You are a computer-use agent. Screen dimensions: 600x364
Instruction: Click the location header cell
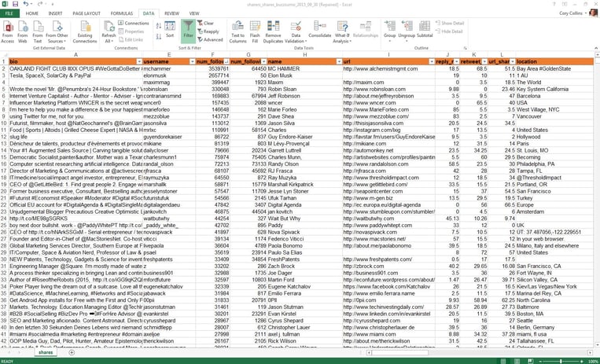click(554, 61)
